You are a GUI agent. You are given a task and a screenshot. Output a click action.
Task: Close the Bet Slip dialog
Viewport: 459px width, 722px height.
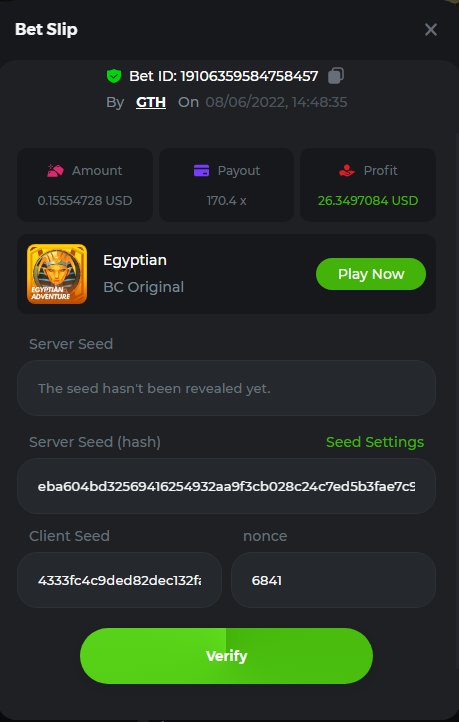(x=430, y=29)
